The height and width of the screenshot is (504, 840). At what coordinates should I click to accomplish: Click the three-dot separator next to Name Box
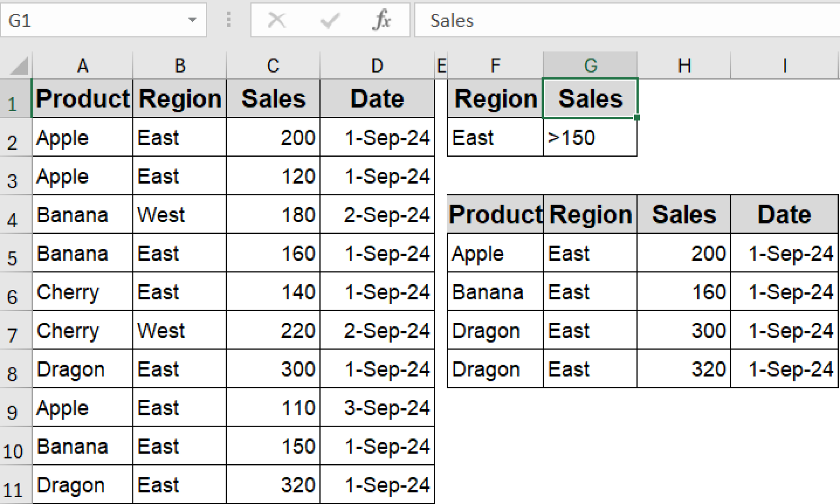coord(228,20)
